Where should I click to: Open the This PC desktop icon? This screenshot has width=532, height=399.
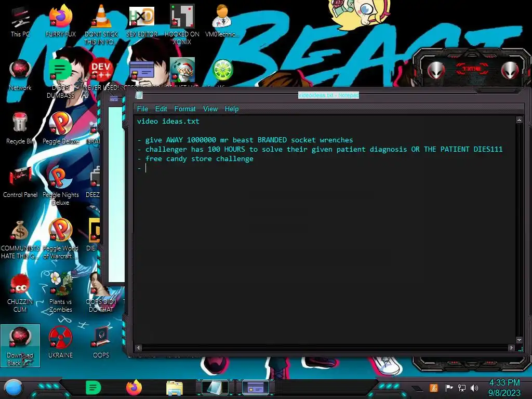click(x=20, y=21)
